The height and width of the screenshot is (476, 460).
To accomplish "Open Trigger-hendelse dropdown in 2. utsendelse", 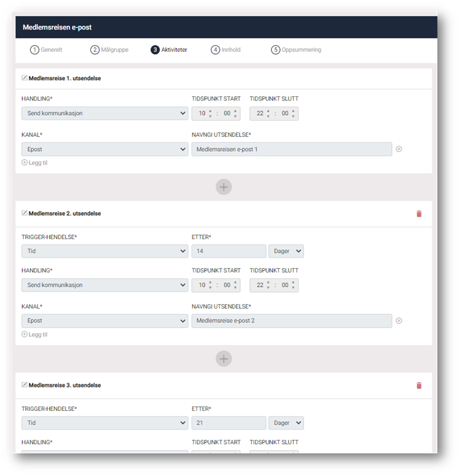I will coord(105,251).
